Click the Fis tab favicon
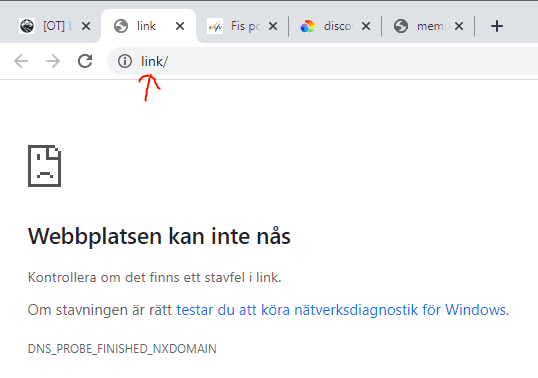This screenshot has height=378, width=538. tap(215, 26)
